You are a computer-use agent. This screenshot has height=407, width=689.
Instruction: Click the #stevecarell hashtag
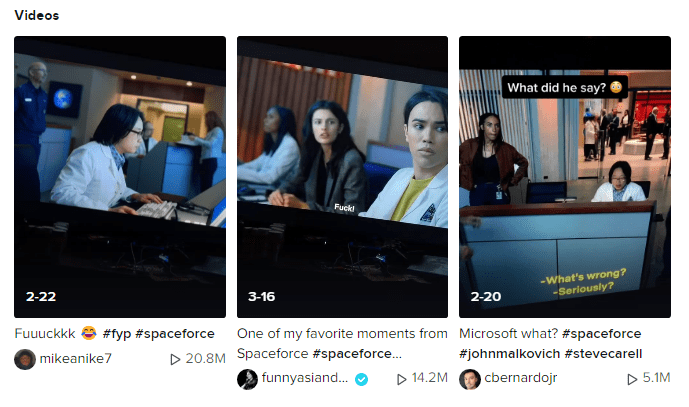pyautogui.click(x=603, y=353)
